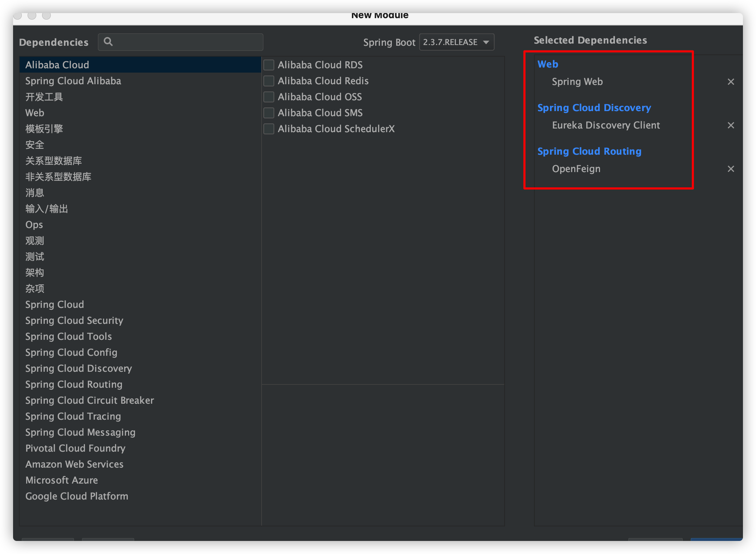This screenshot has height=554, width=756.
Task: Select Spring Cloud Discovery in category list
Action: tap(140, 368)
